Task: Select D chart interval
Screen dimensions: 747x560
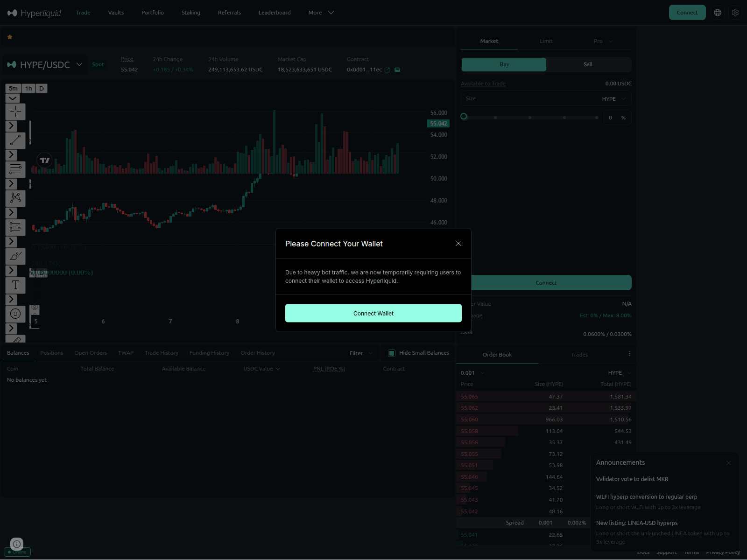Action: [42, 89]
